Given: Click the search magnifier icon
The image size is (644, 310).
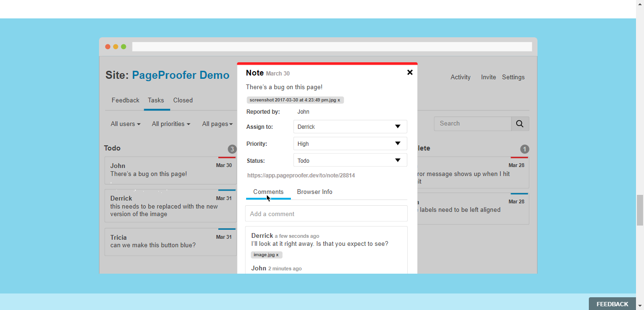Looking at the screenshot, I should point(520,124).
